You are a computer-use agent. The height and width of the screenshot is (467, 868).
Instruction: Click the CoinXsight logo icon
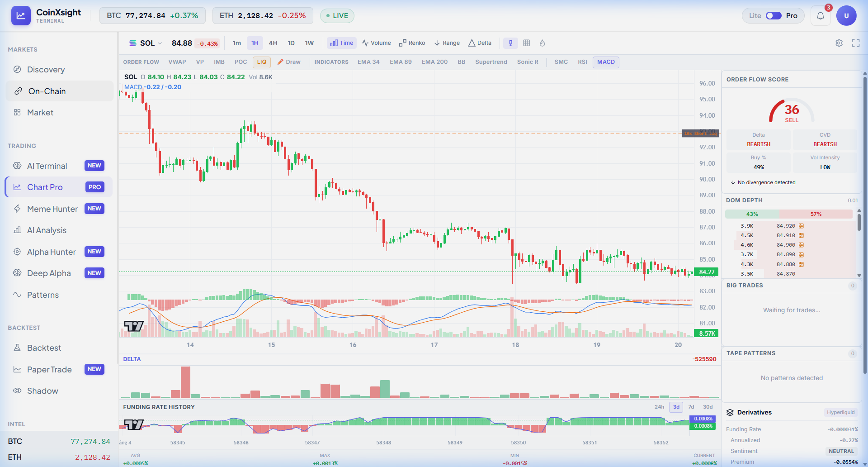point(21,16)
